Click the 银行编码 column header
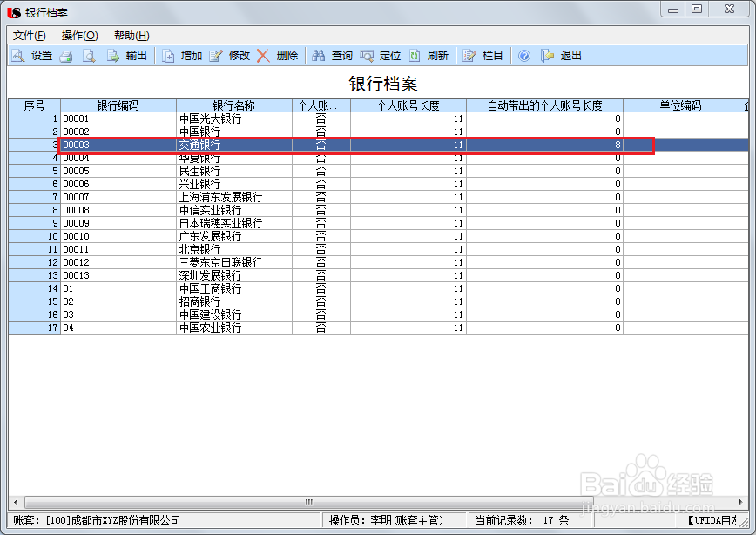This screenshot has width=756, height=535. (118, 105)
